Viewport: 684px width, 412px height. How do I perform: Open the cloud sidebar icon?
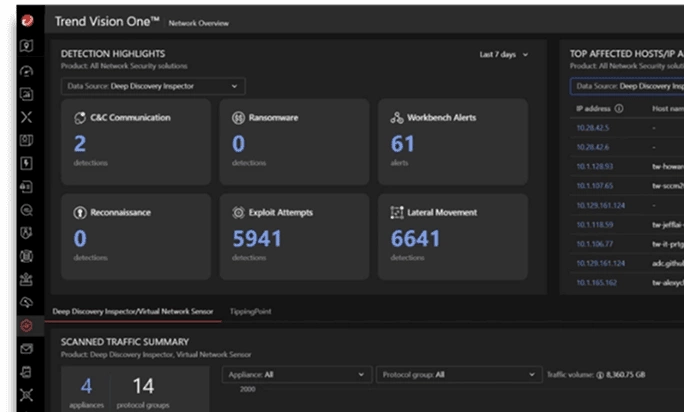click(x=27, y=302)
